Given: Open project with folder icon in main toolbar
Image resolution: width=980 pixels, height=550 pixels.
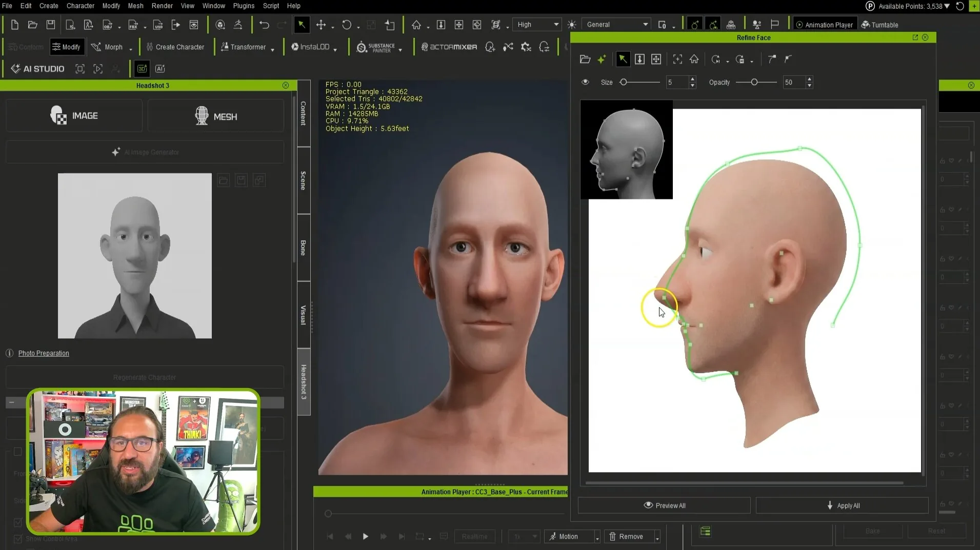Looking at the screenshot, I should click(x=32, y=25).
